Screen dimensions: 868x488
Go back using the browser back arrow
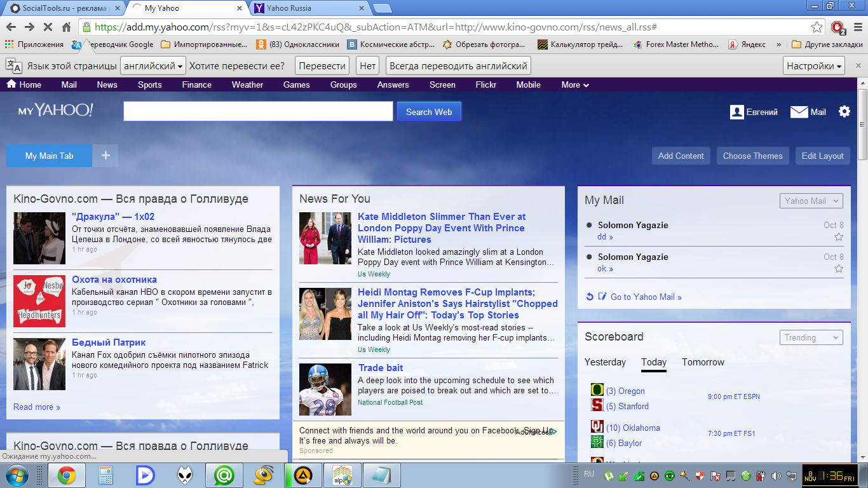[11, 27]
